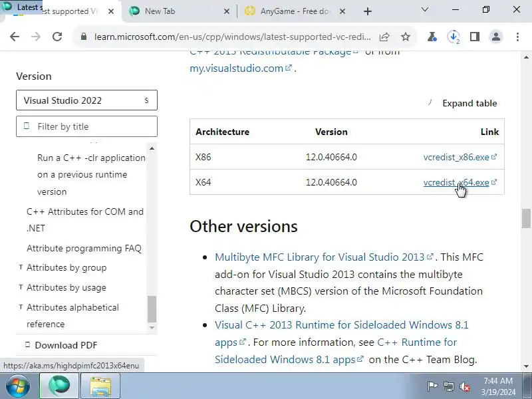
Task: Bookmark this page with the star
Action: [x=406, y=37]
